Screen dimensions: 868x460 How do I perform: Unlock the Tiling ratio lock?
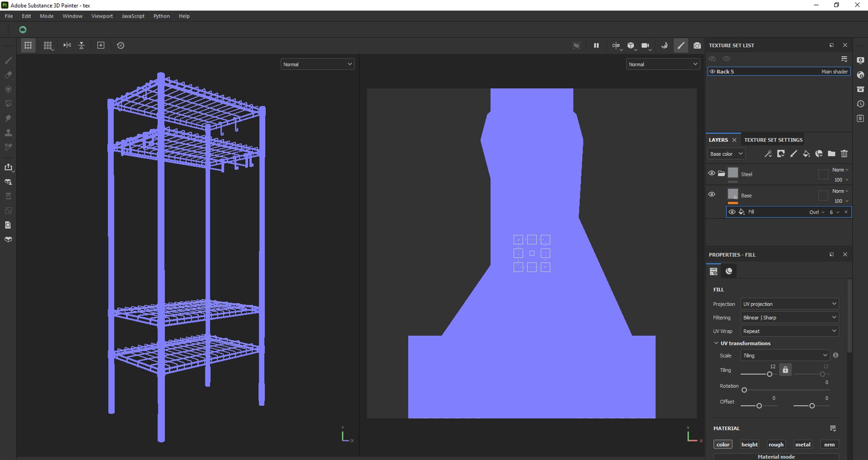(x=785, y=370)
